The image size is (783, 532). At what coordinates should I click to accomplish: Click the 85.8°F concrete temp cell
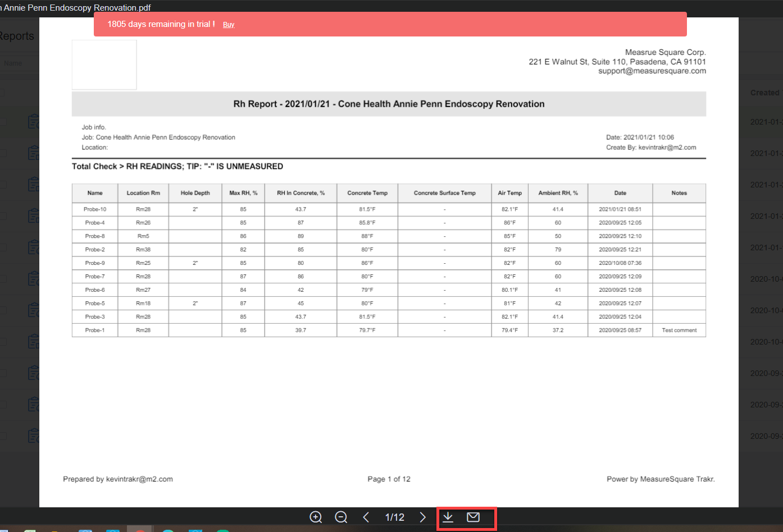pos(367,223)
